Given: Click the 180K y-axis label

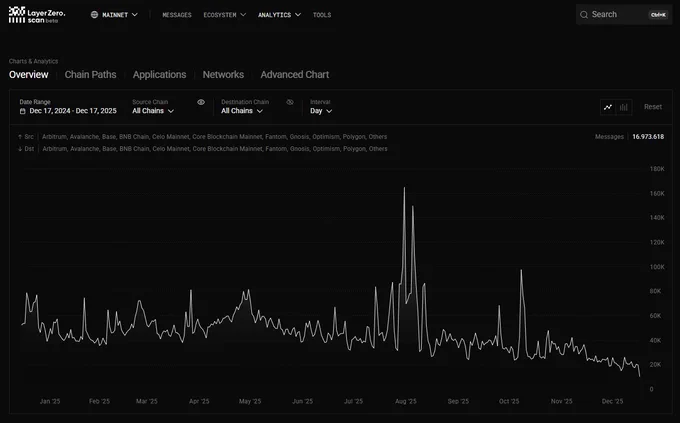Looking at the screenshot, I should click(x=657, y=169).
